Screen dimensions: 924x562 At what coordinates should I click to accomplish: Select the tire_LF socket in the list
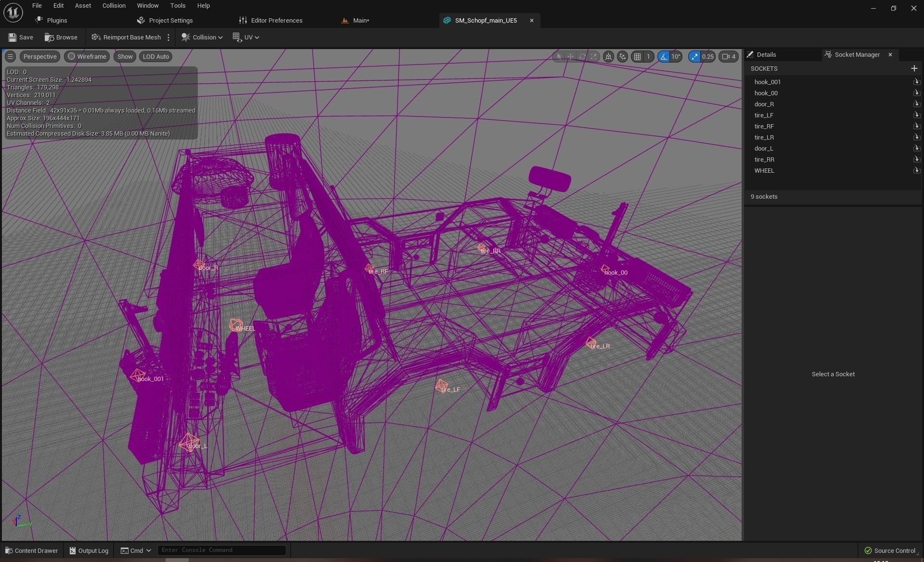[764, 115]
